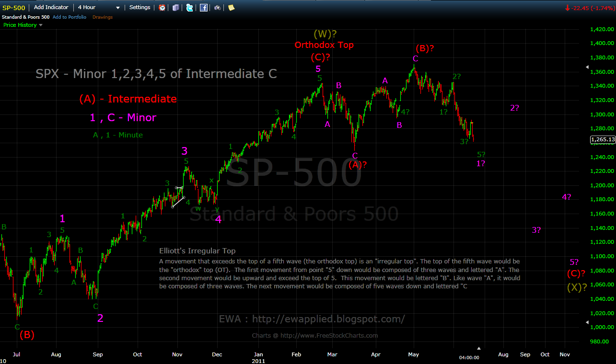Click the Price History label

(20, 25)
